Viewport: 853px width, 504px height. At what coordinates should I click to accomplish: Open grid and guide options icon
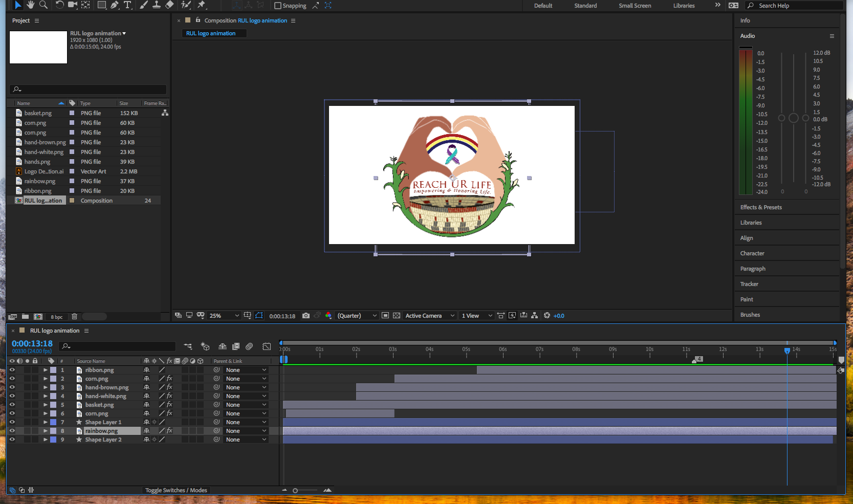[x=248, y=316]
